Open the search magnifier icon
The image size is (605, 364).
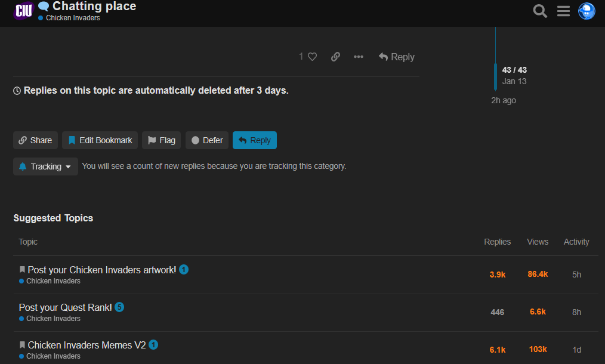(540, 11)
